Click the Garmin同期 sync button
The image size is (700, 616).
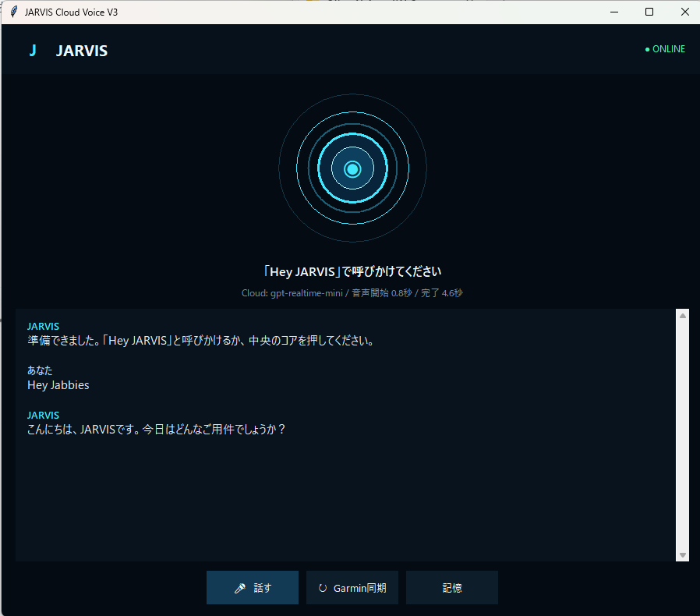point(352,587)
